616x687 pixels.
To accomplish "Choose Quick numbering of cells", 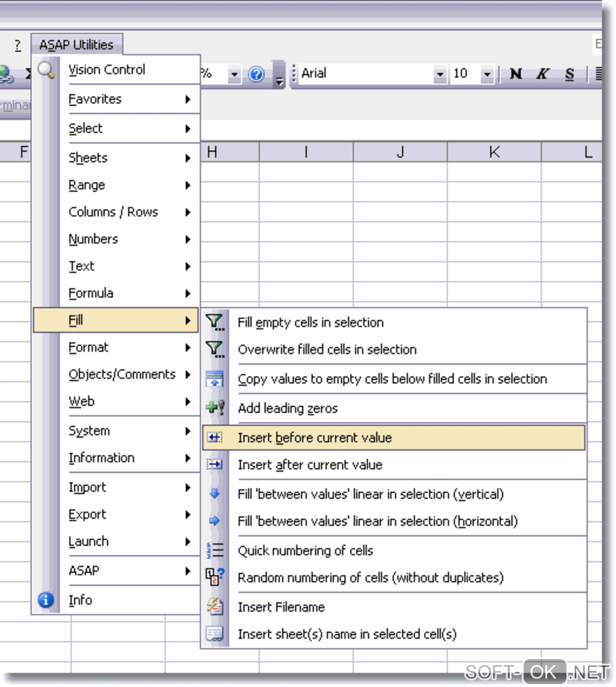I will [394, 550].
